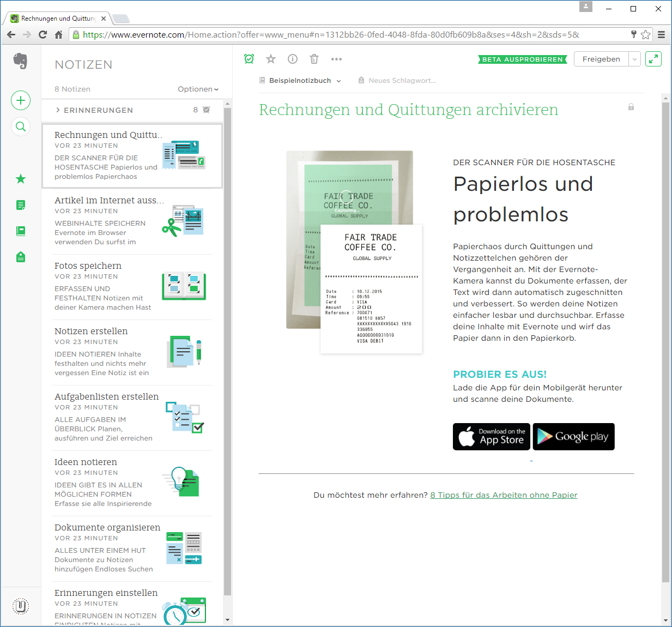Click the Ideen notieren lightbulb thumbnail
The height and width of the screenshot is (627, 672).
(x=182, y=481)
